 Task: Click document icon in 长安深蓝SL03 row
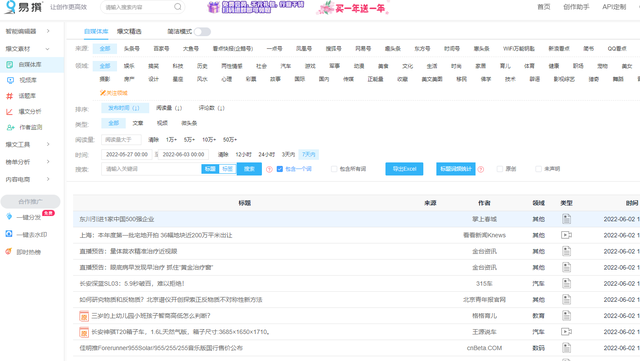point(566,283)
